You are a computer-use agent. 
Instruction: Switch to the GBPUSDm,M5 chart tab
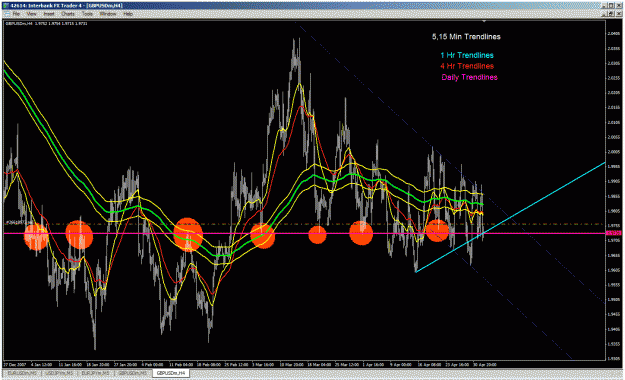(133, 373)
